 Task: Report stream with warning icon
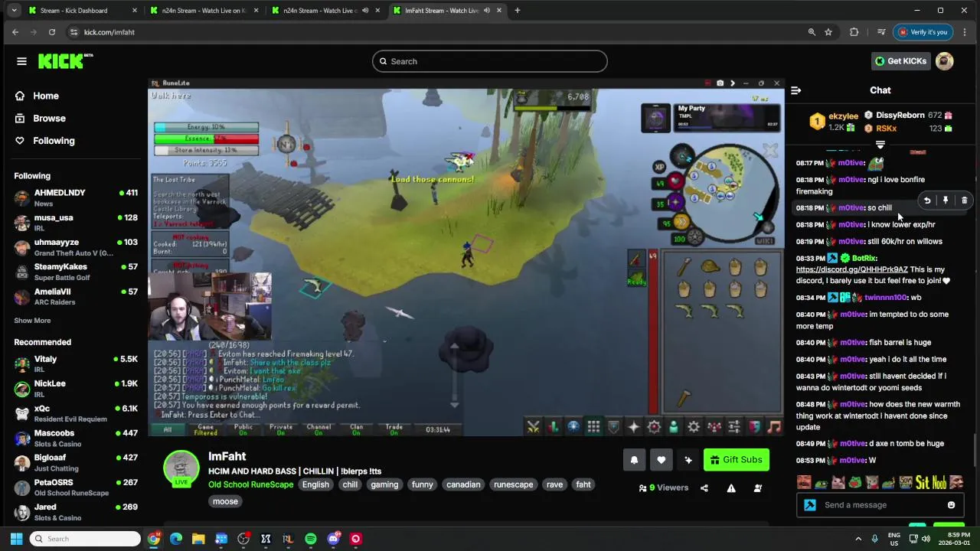731,488
